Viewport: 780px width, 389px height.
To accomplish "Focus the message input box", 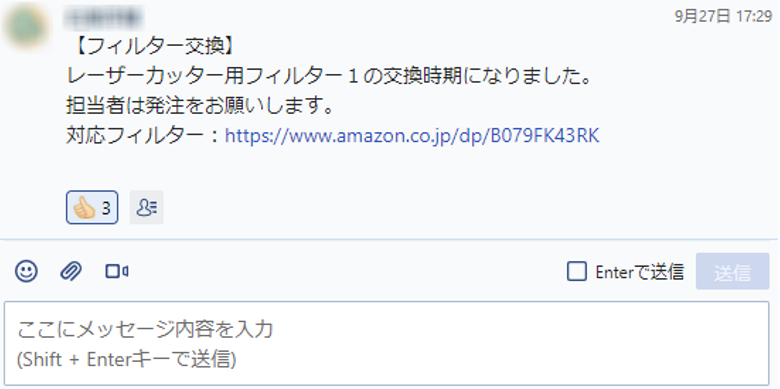I will [x=387, y=343].
